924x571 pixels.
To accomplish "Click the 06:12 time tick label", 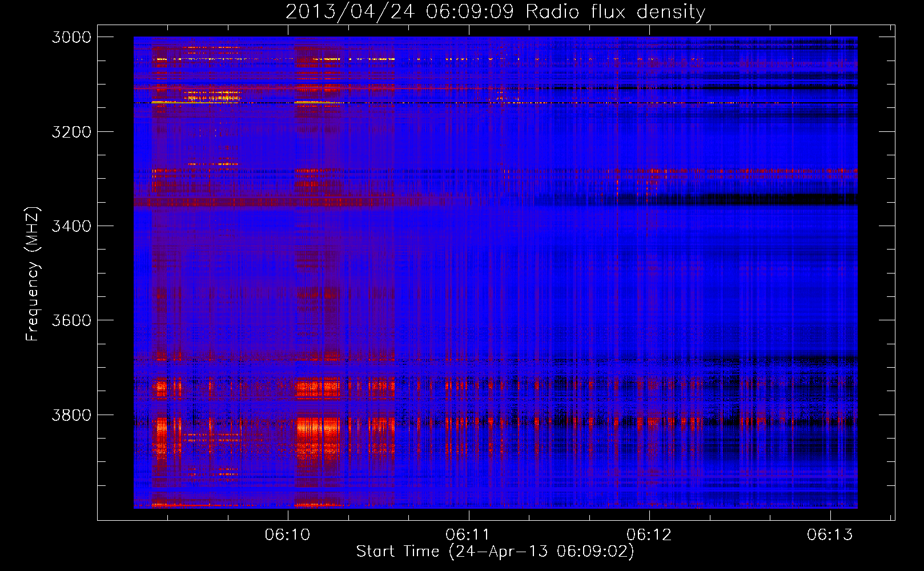I will (x=649, y=534).
